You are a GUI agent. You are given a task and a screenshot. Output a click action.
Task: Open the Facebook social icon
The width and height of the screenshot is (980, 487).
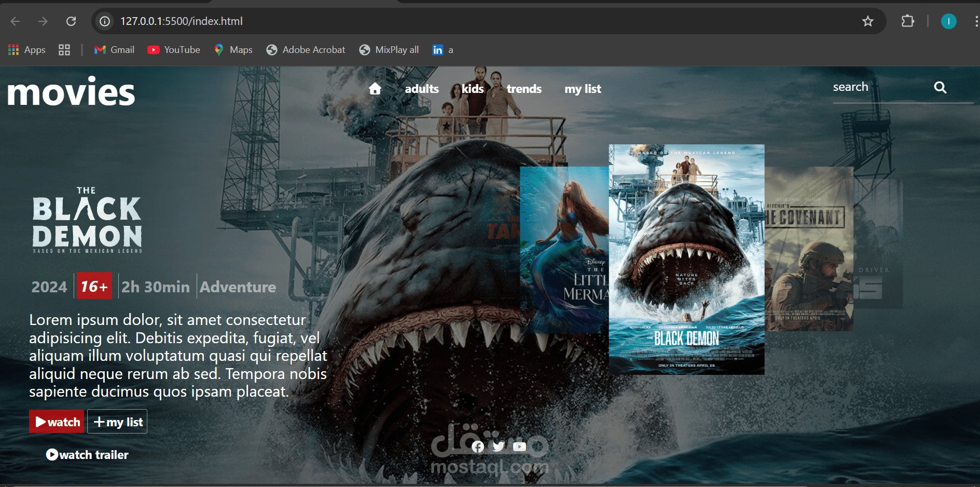coord(478,447)
